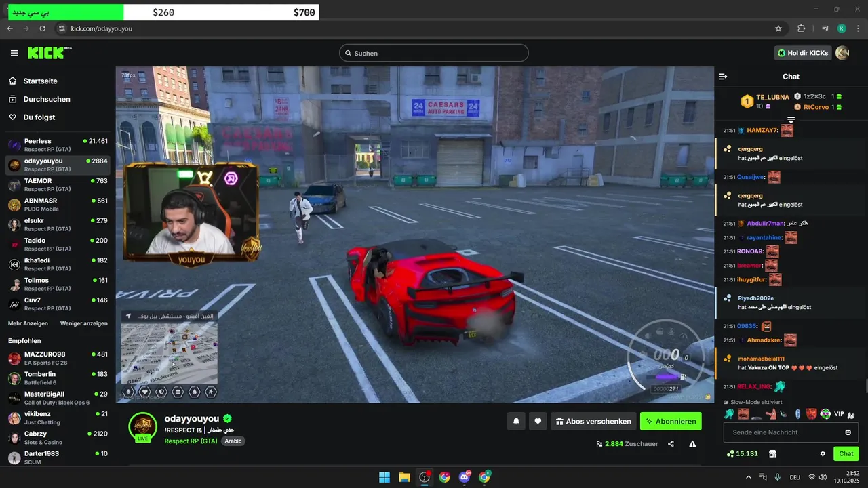Click the VIP quick emote
The width and height of the screenshot is (868, 488).
(x=839, y=413)
